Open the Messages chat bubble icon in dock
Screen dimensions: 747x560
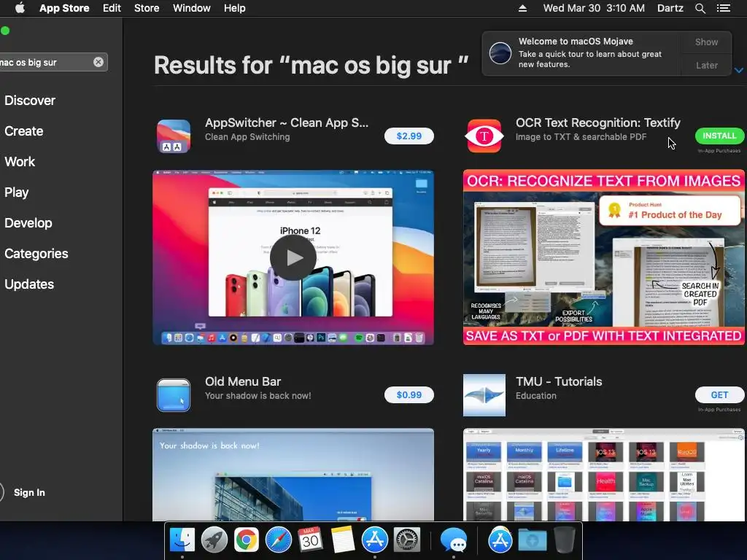point(453,540)
